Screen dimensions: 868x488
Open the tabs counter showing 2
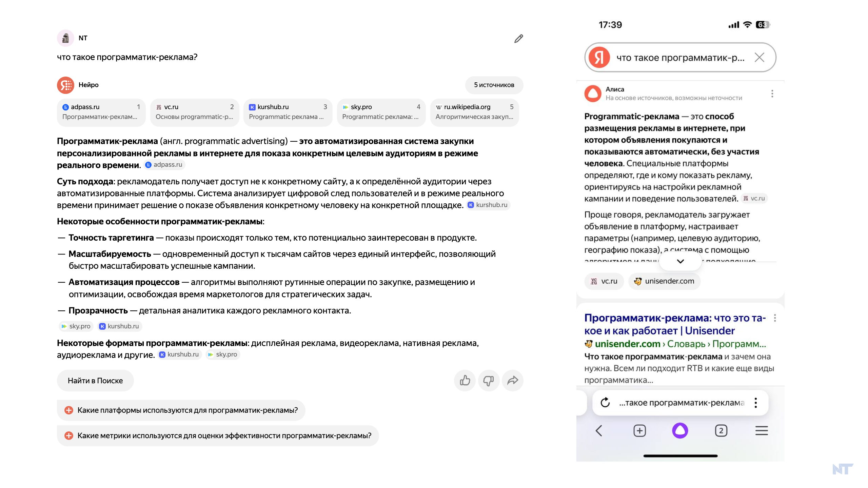(x=721, y=431)
